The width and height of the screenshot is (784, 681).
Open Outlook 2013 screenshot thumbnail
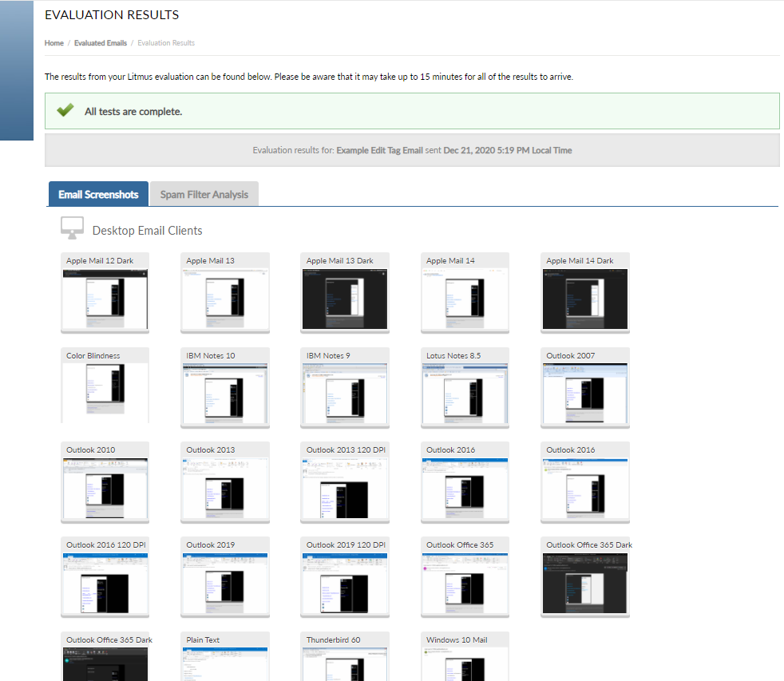pos(225,489)
